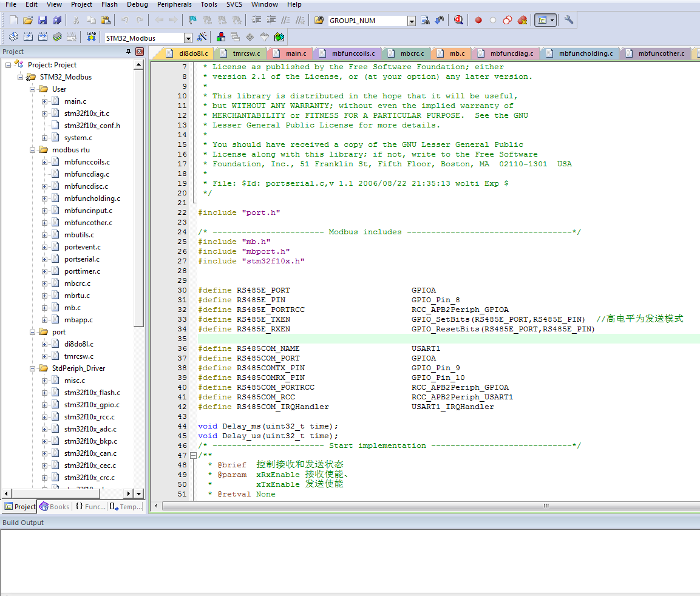Open Configuration using the wrench icon
The width and height of the screenshot is (700, 596).
click(x=568, y=19)
